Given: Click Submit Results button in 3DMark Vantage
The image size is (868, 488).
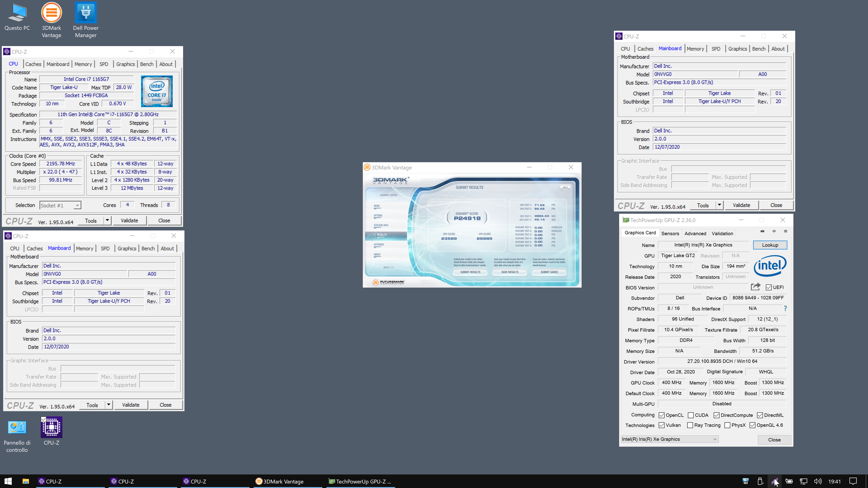Looking at the screenshot, I should [470, 272].
